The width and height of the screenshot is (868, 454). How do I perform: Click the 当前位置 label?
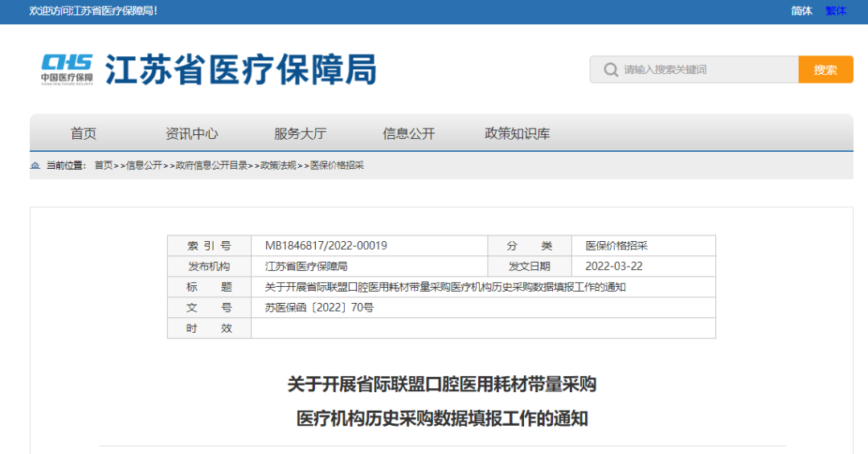pos(66,166)
